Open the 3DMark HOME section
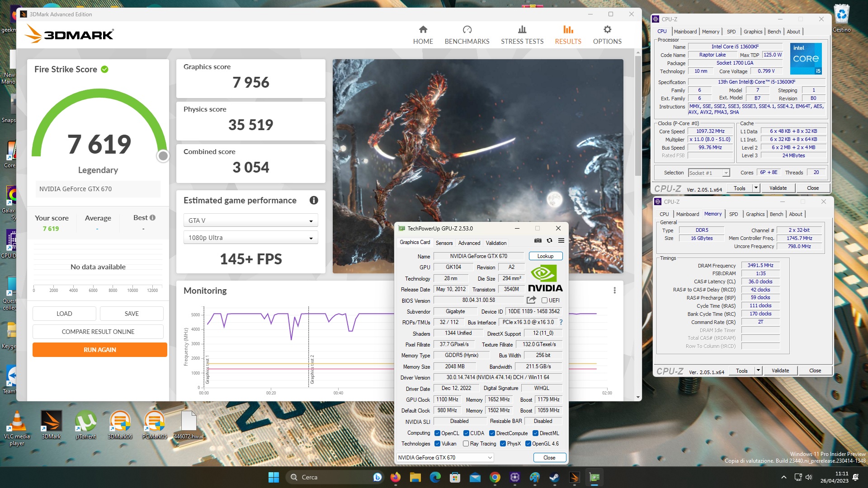Image resolution: width=868 pixels, height=488 pixels. [423, 35]
